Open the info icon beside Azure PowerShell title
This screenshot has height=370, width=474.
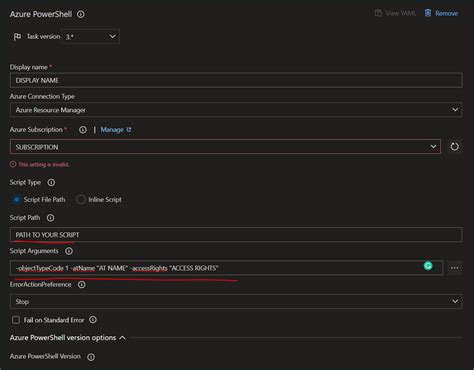point(81,14)
